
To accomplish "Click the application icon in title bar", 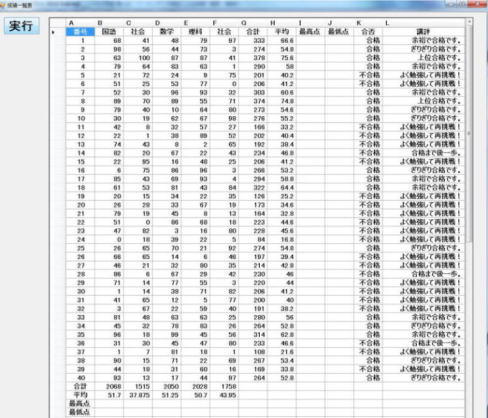I will [3, 5].
